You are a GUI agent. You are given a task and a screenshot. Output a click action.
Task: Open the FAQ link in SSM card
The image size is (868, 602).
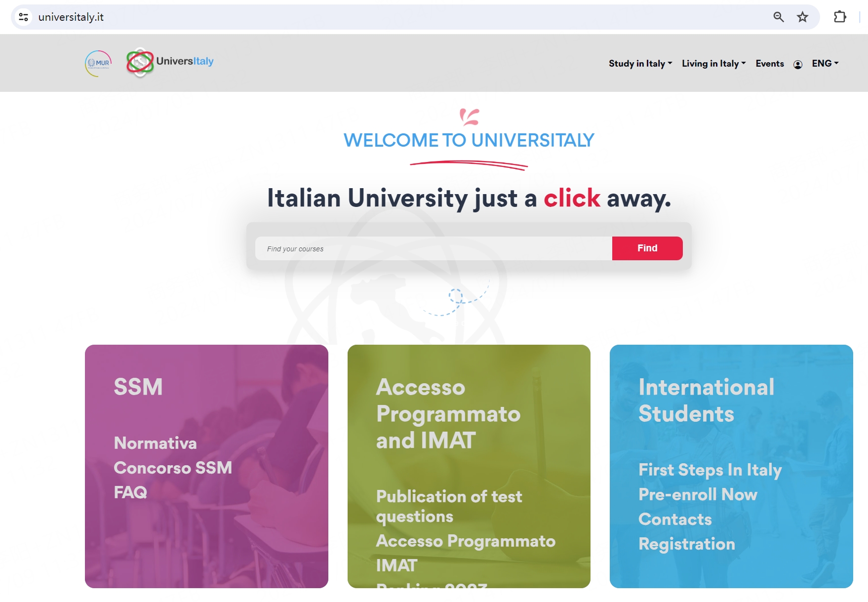(130, 492)
